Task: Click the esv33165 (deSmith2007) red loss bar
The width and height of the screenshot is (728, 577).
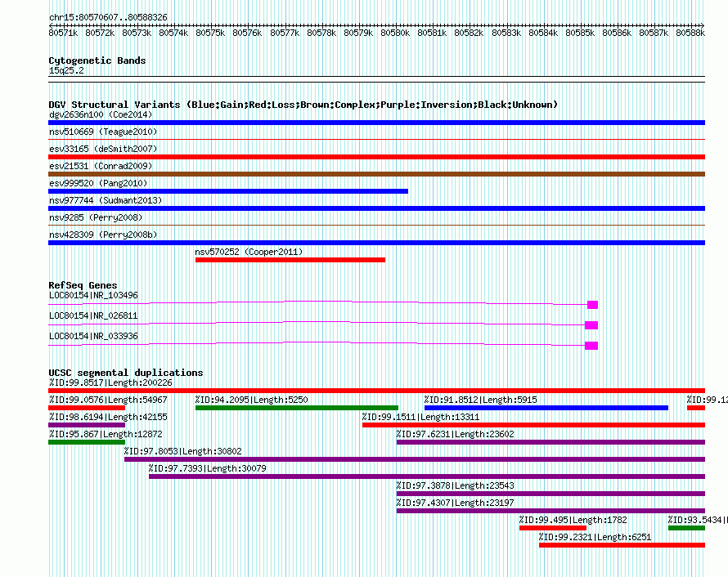Action: coord(376,157)
